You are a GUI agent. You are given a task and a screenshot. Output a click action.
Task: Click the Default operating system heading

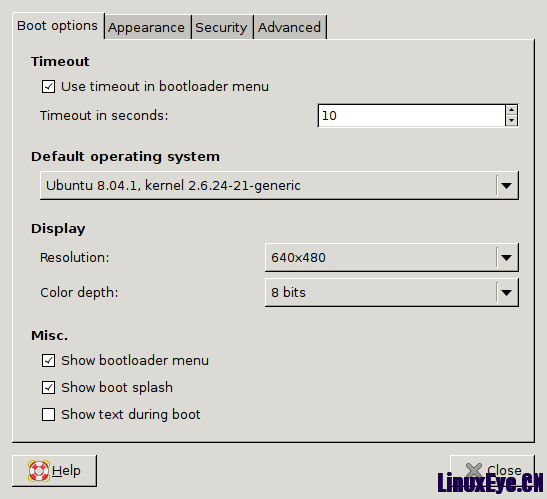coord(125,157)
